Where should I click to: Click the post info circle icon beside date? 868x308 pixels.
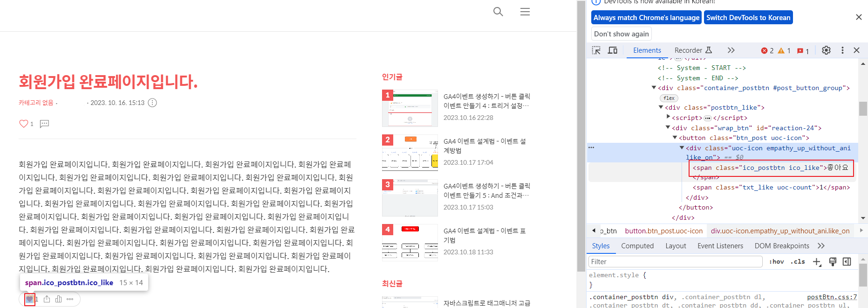coord(152,103)
